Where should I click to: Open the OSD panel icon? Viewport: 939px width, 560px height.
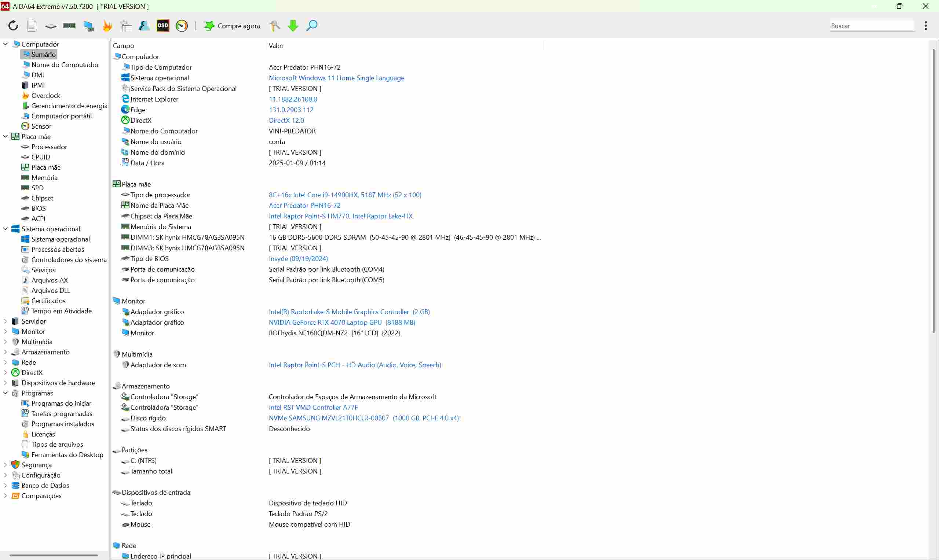tap(163, 26)
